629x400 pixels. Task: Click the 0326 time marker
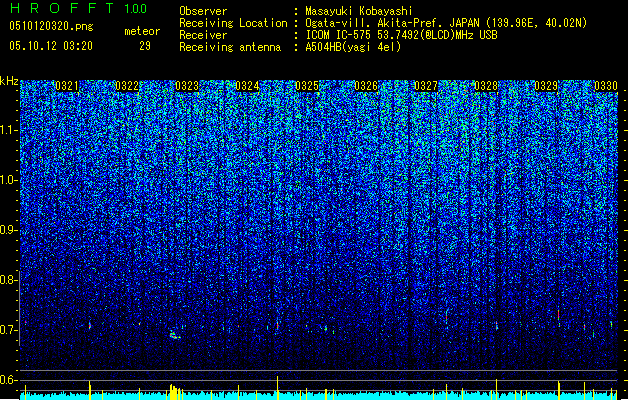pos(366,86)
